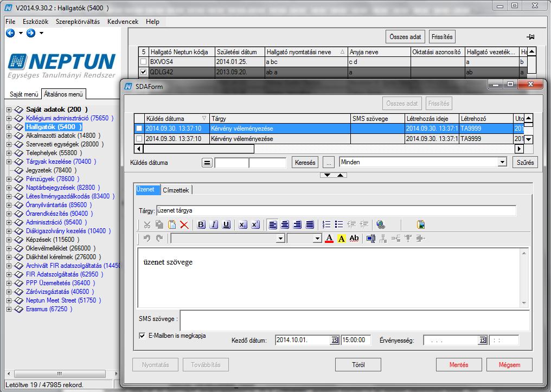Center-align the message text

point(285,225)
